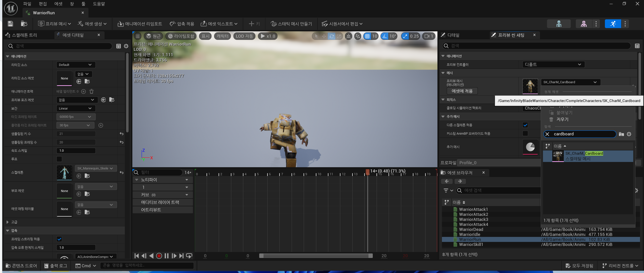Play the animation in reverse
The height and width of the screenshot is (273, 644).
(151, 256)
